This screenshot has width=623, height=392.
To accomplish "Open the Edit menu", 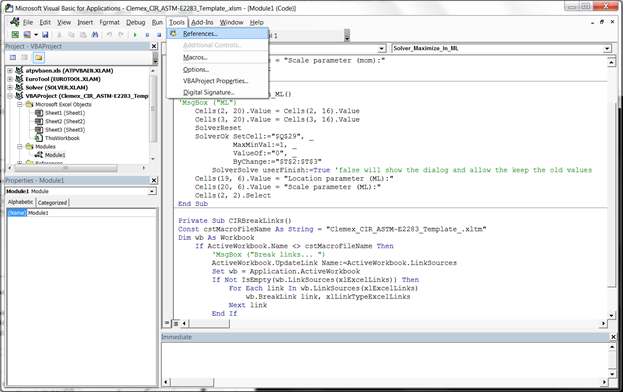I will click(45, 22).
